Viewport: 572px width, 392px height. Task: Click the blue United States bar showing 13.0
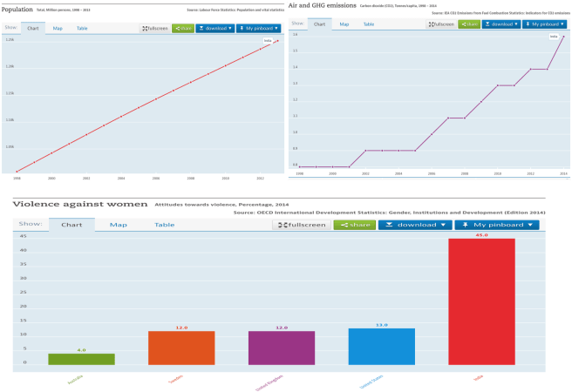(x=381, y=347)
